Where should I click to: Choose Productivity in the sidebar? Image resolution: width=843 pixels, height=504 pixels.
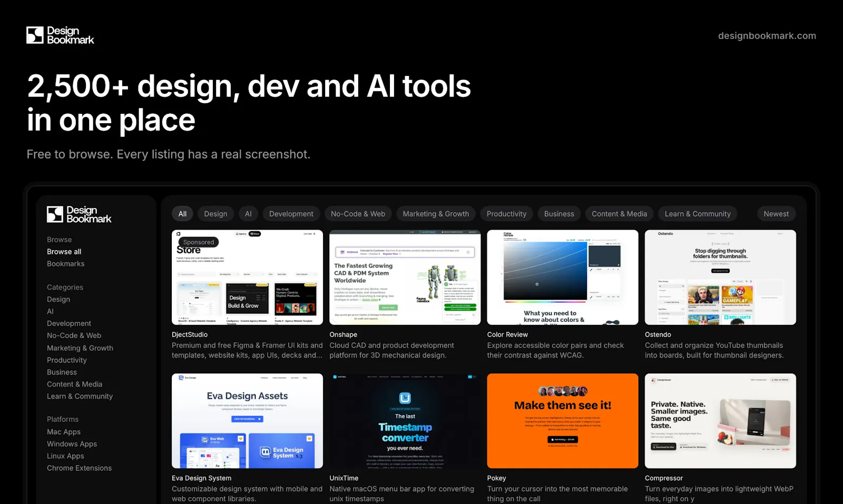(x=67, y=360)
